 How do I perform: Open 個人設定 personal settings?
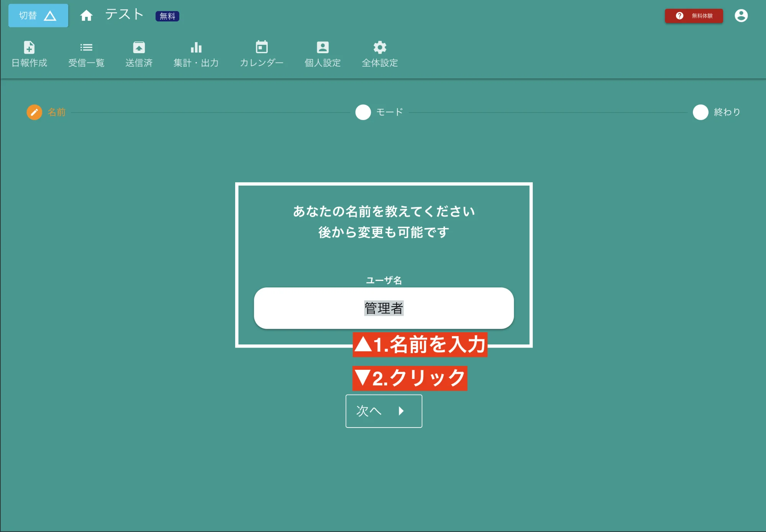(x=322, y=54)
